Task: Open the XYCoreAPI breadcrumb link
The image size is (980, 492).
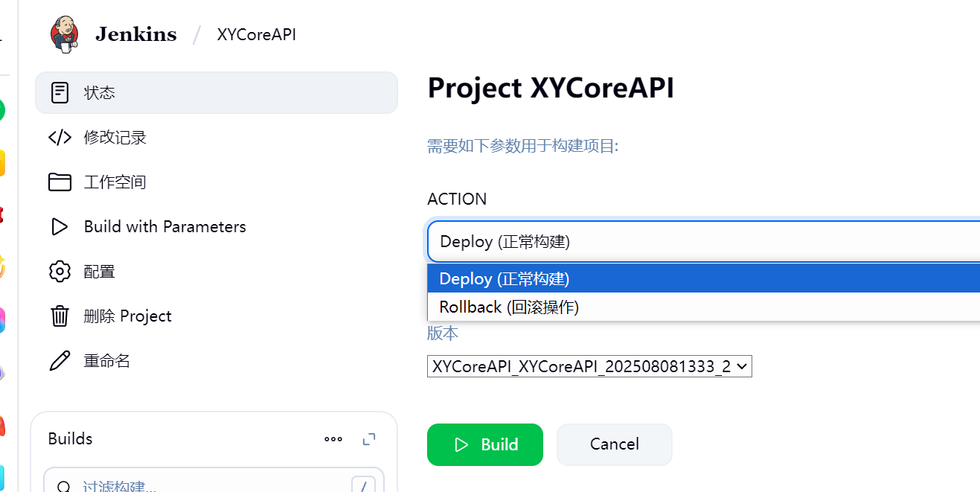Action: point(256,35)
